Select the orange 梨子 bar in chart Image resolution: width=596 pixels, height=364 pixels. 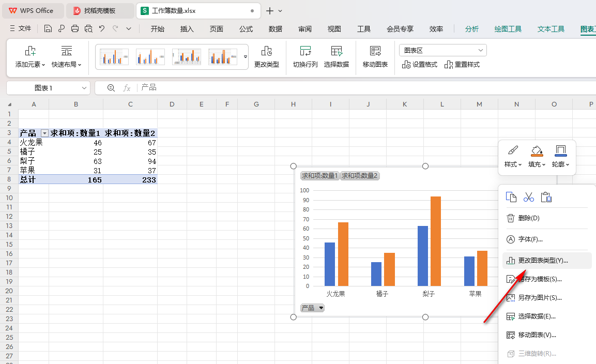(436, 241)
